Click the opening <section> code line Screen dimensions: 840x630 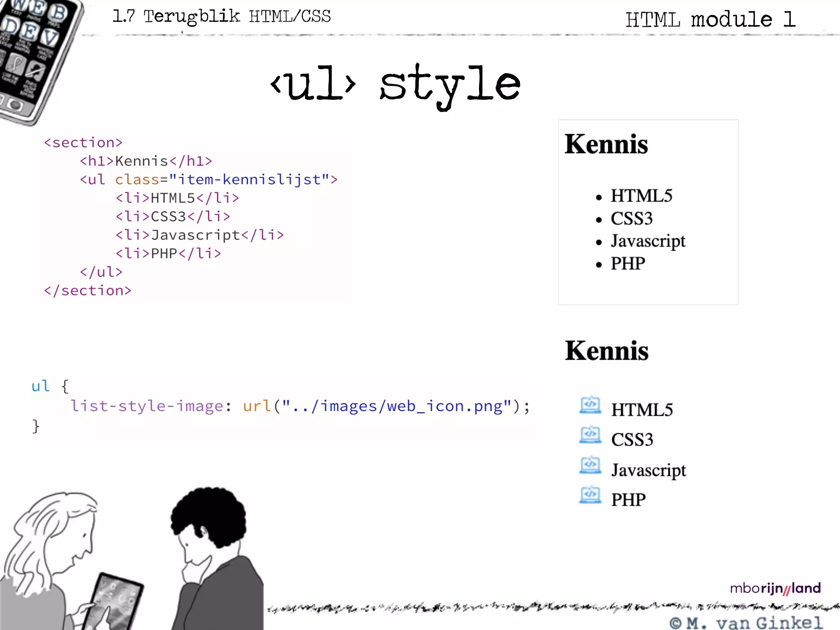tap(83, 142)
